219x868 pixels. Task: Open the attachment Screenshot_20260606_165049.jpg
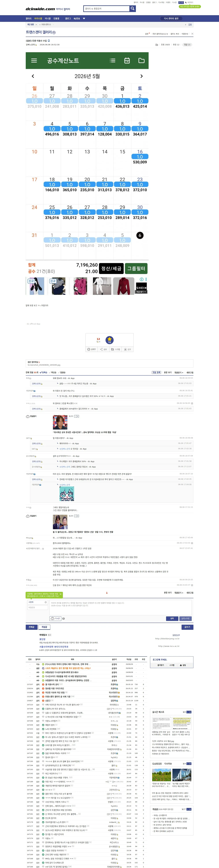tap(44, 365)
